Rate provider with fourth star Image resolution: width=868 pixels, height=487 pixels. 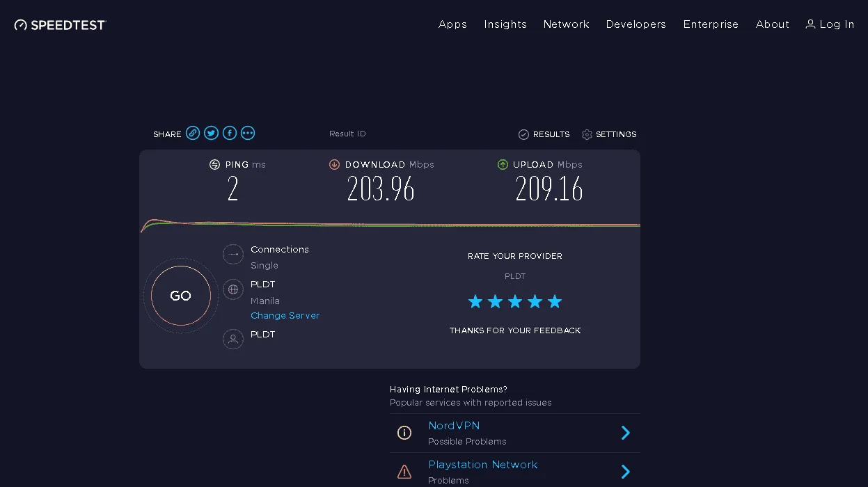(x=535, y=301)
